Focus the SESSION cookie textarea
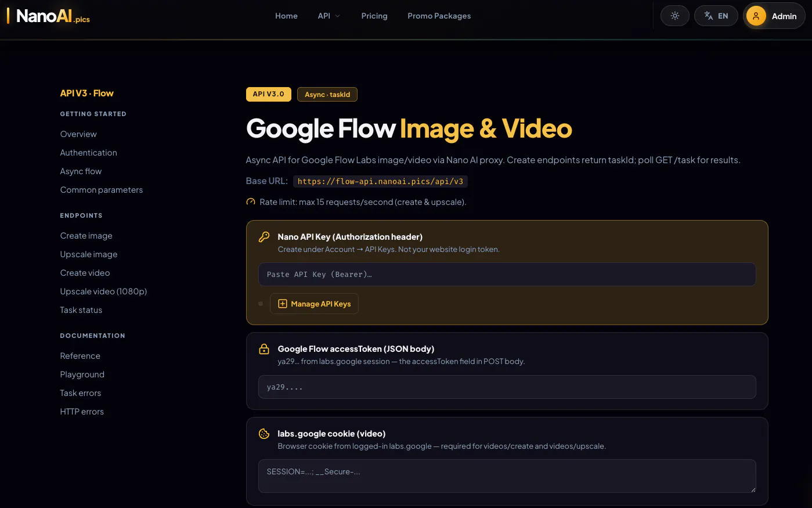This screenshot has width=812, height=508. click(507, 476)
